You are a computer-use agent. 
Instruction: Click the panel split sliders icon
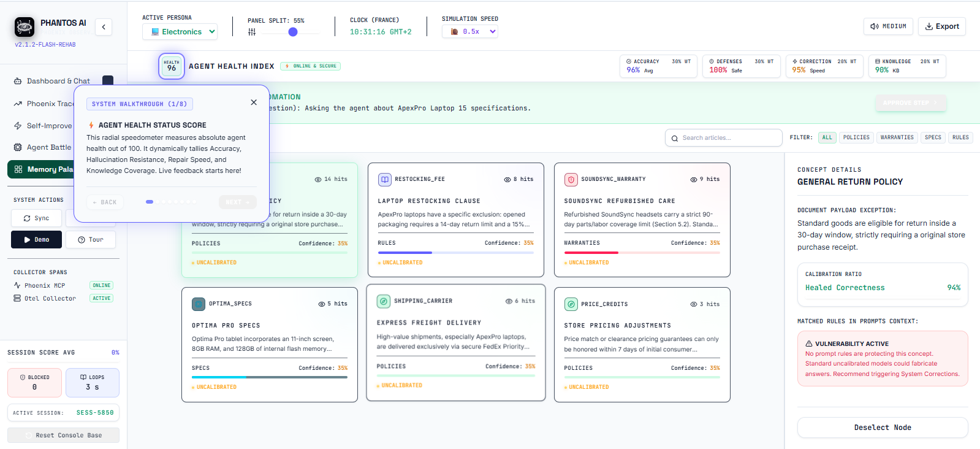(x=252, y=32)
